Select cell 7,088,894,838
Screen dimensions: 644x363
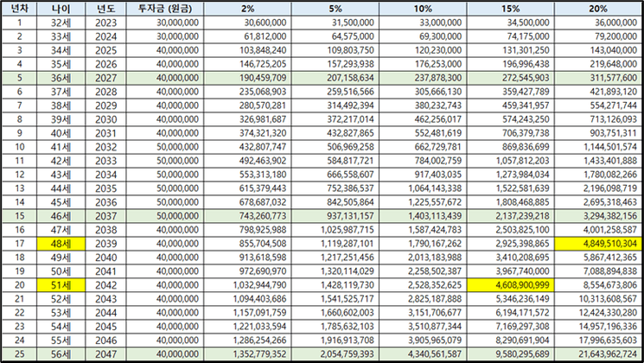(x=598, y=271)
